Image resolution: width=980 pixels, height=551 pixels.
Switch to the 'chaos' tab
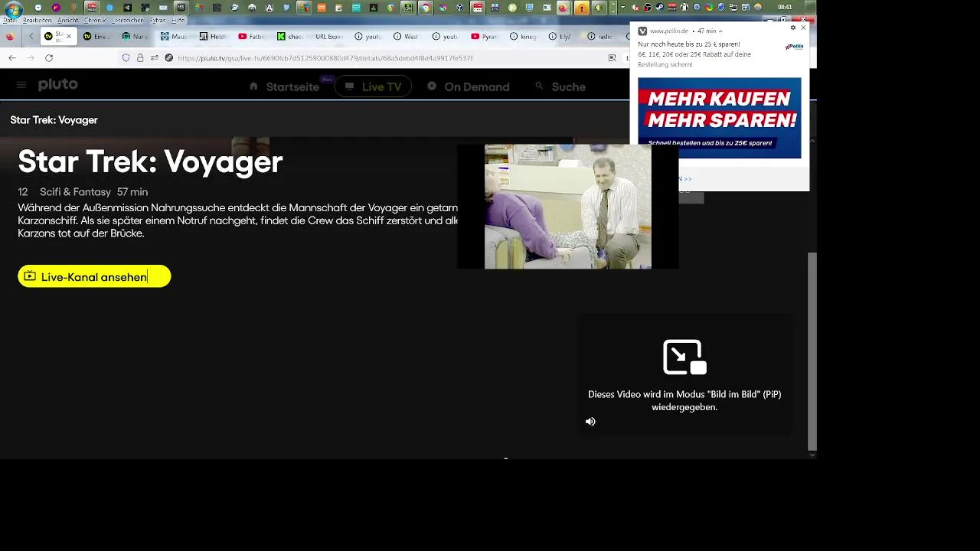pos(291,36)
